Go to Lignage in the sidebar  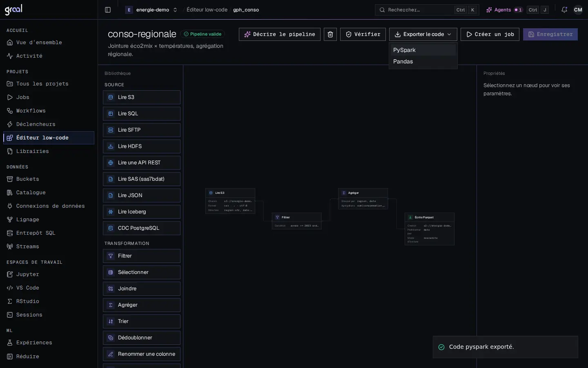pos(49,220)
